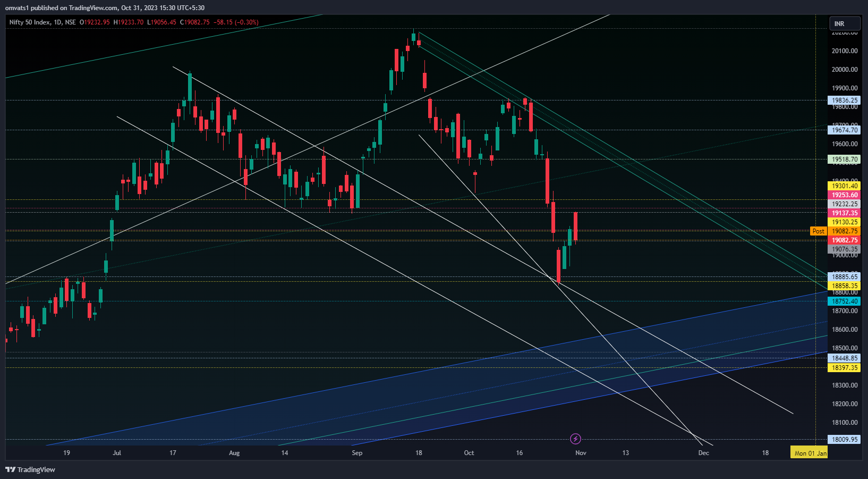Open the INR currency selector

(x=845, y=23)
